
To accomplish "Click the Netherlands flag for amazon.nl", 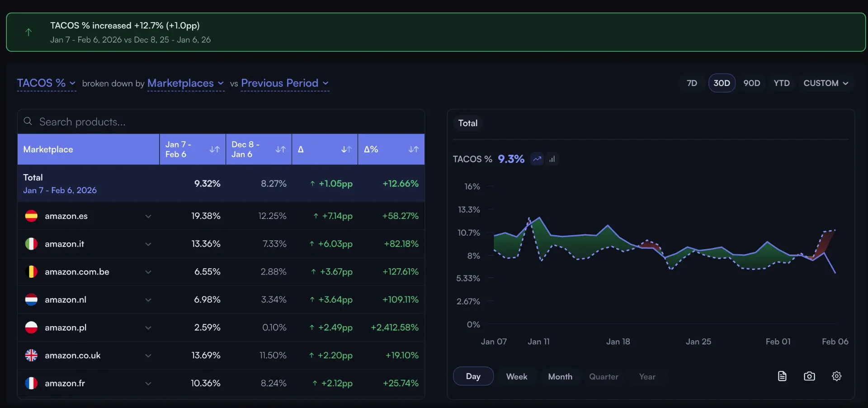I will coord(31,299).
